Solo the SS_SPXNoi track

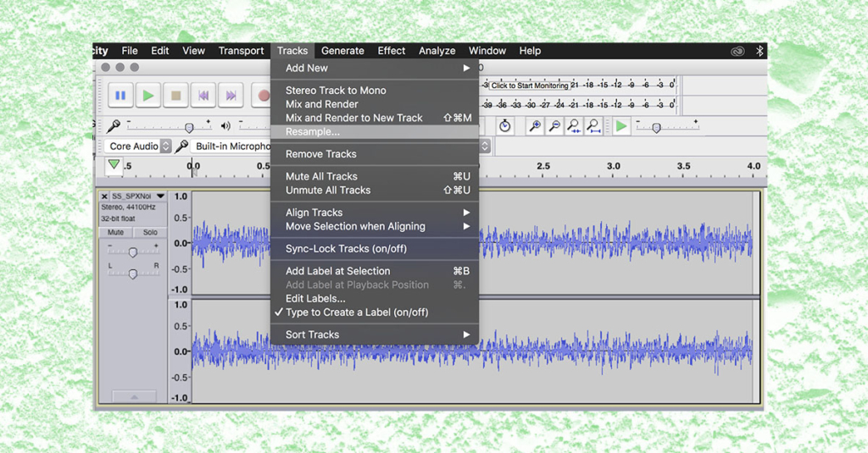click(150, 232)
